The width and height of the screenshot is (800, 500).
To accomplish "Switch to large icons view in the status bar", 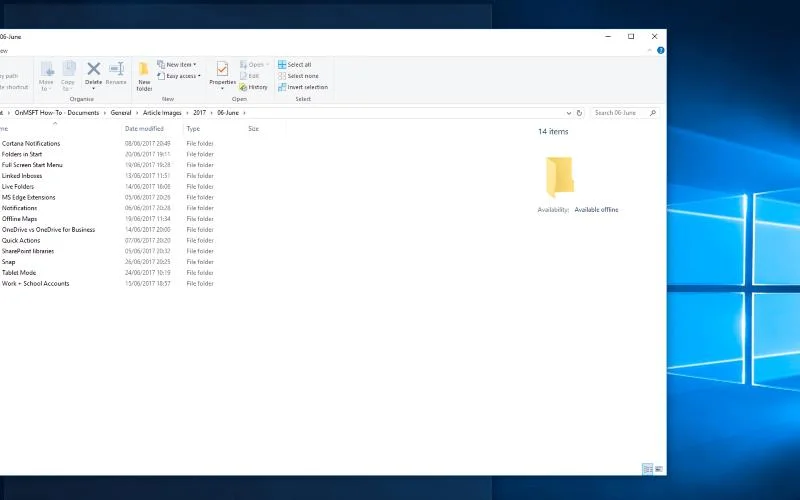I will coord(659,469).
